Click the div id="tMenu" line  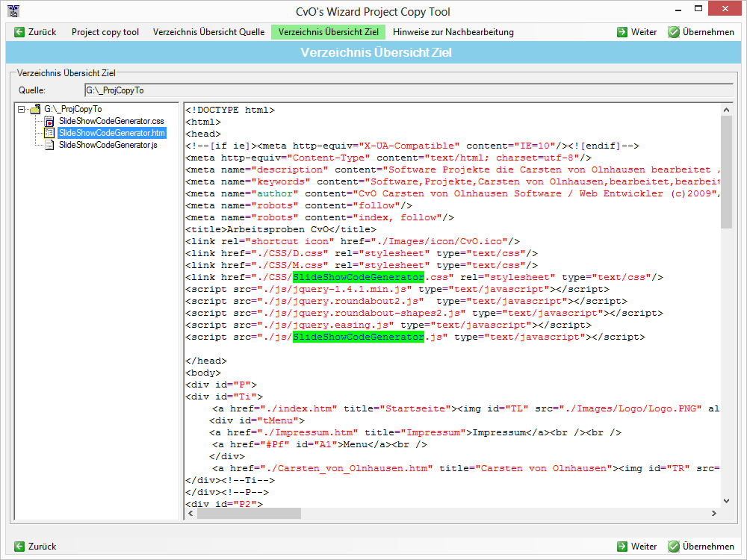pos(257,420)
